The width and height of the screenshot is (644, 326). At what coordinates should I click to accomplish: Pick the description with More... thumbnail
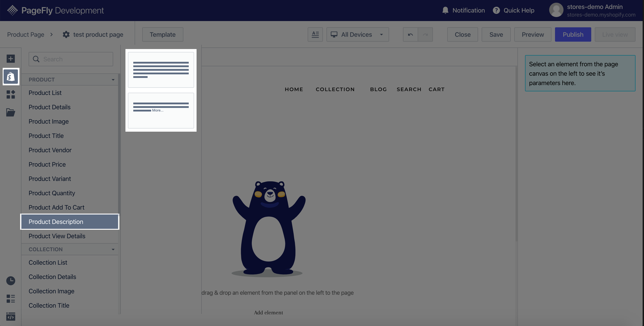click(161, 110)
